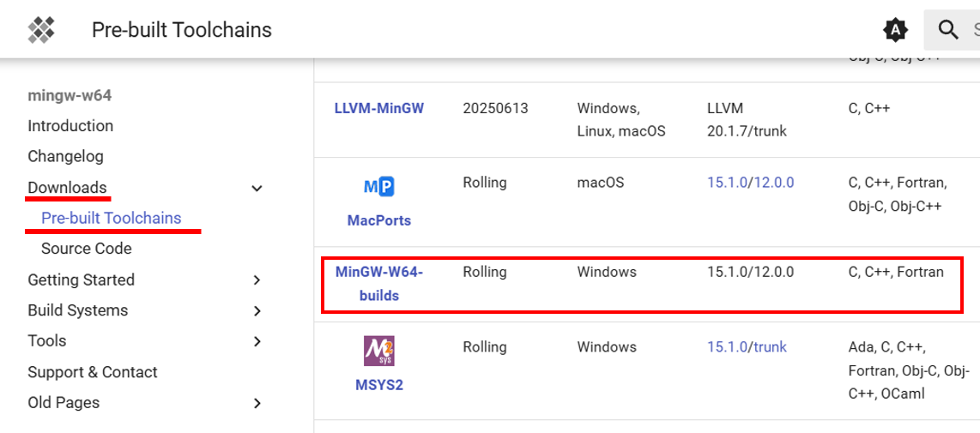Screen dimensions: 980x433
Task: Click MacPorts 15.1.0 version link
Action: pos(728,183)
